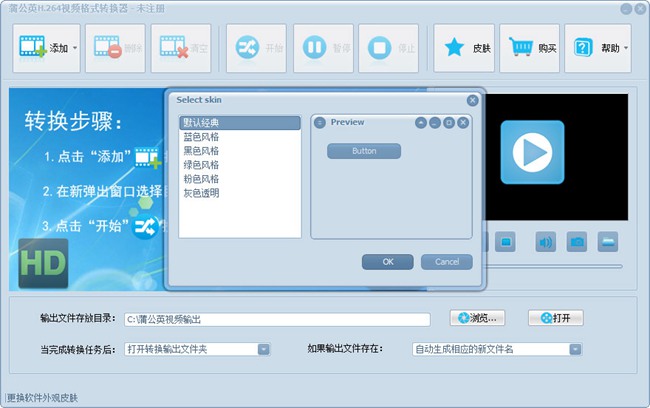Click the 删除 remove video toolbar button
This screenshot has width=650, height=408.
point(115,48)
